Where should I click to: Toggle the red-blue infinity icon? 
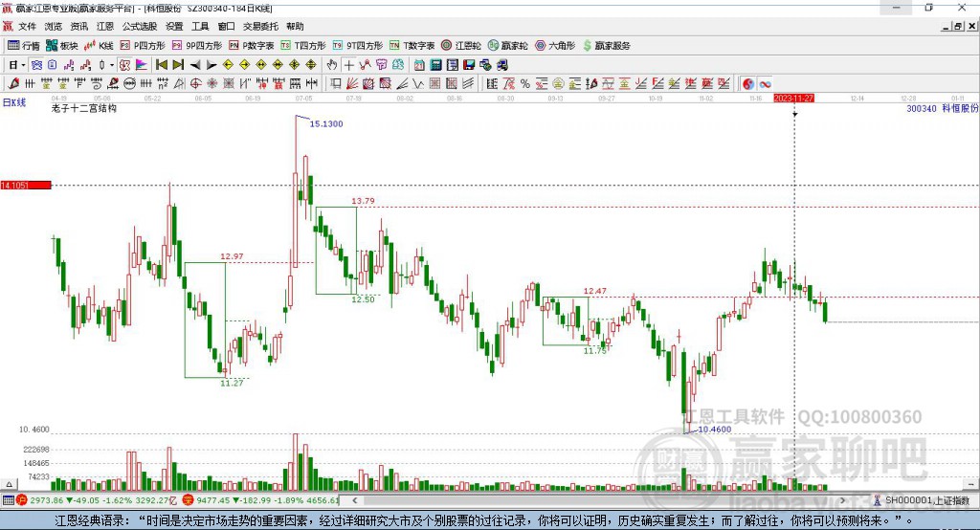(x=765, y=84)
